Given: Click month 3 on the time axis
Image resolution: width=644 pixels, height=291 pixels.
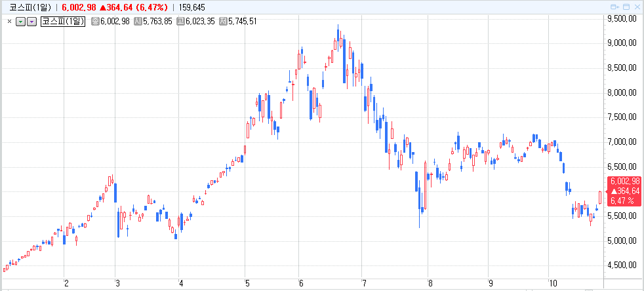Looking at the screenshot, I should click(x=117, y=283).
